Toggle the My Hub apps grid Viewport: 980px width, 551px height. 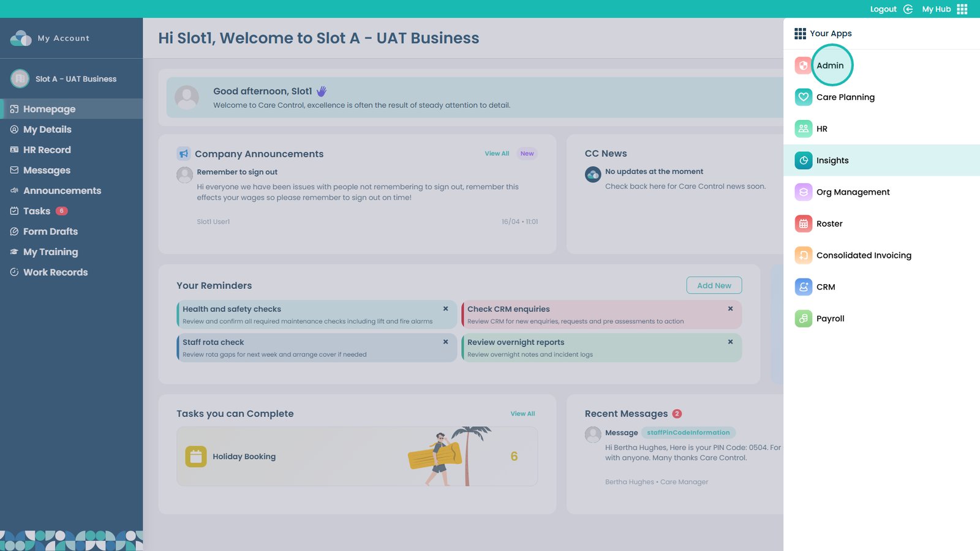[962, 9]
